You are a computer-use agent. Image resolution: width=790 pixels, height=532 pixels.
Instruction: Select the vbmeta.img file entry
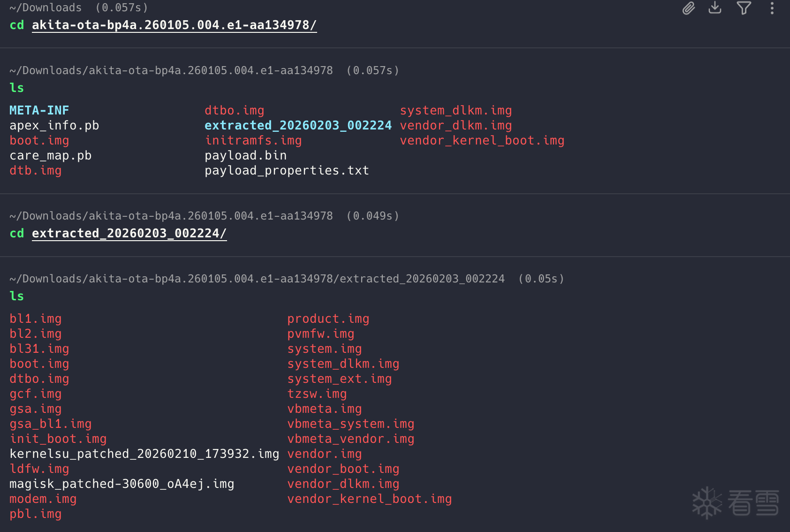pyautogui.click(x=325, y=409)
